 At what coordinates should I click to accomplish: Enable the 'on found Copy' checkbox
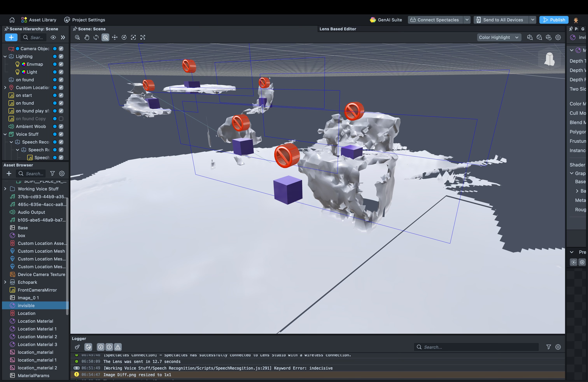[x=61, y=119]
